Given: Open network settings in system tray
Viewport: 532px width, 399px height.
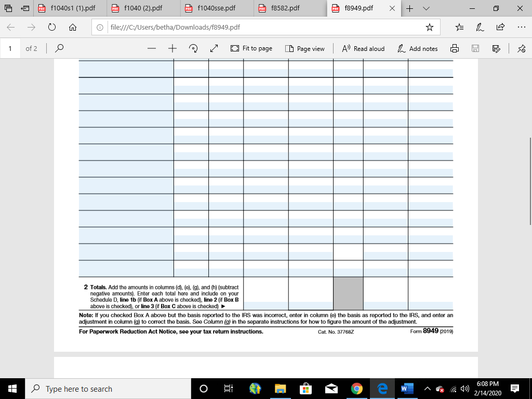Looking at the screenshot, I should pyautogui.click(x=453, y=389).
